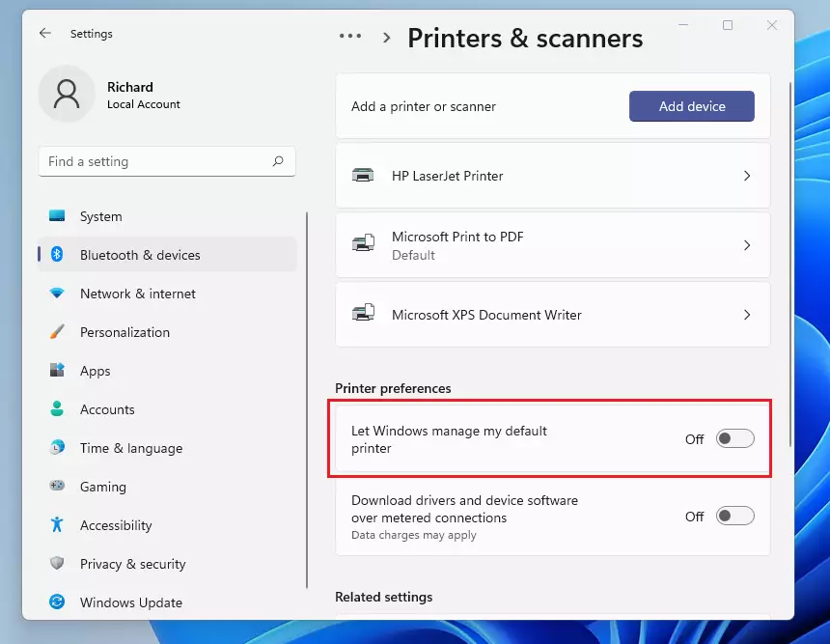Maximize the Settings window
Screen dimensions: 830x644
(x=728, y=25)
